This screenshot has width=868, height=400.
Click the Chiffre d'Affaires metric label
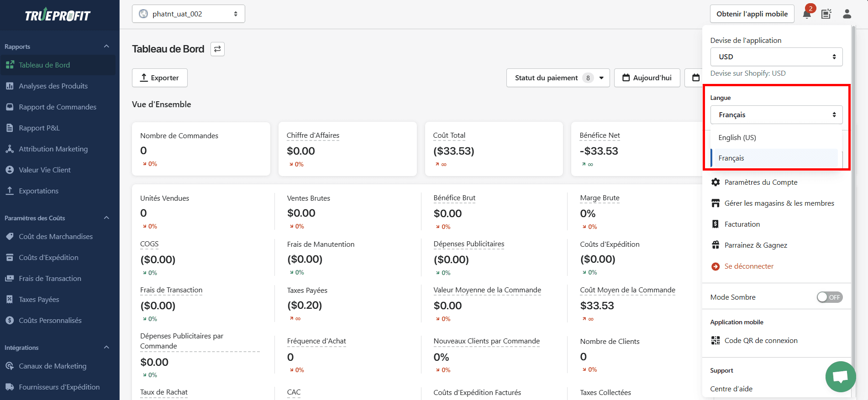[313, 135]
